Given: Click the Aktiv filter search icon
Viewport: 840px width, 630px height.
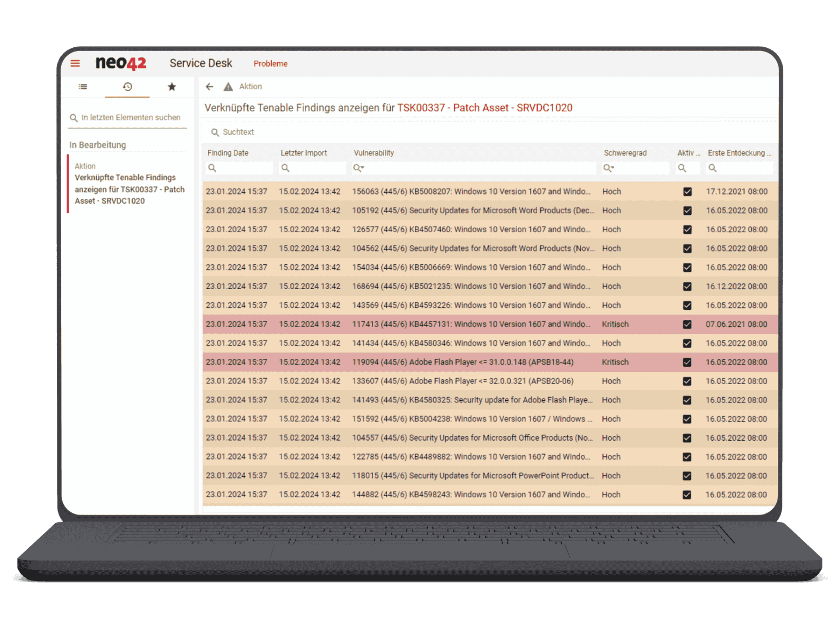Looking at the screenshot, I should (x=682, y=168).
